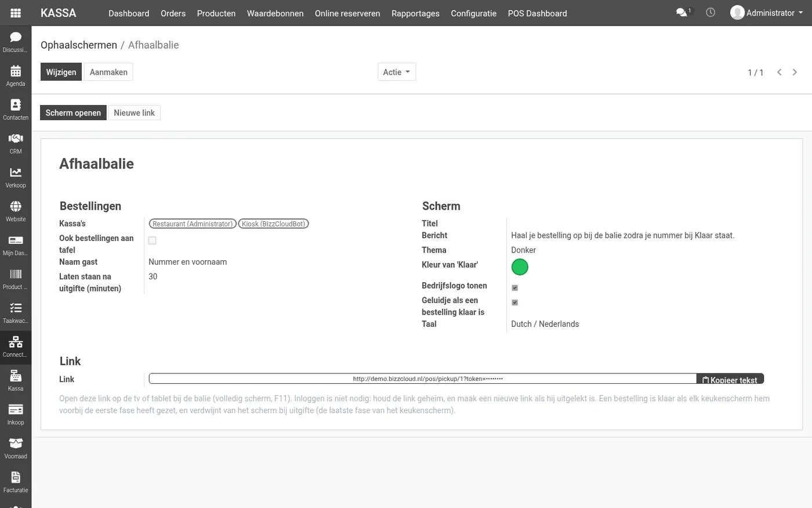Open the Contacten app
The image size is (812, 508).
tap(16, 110)
